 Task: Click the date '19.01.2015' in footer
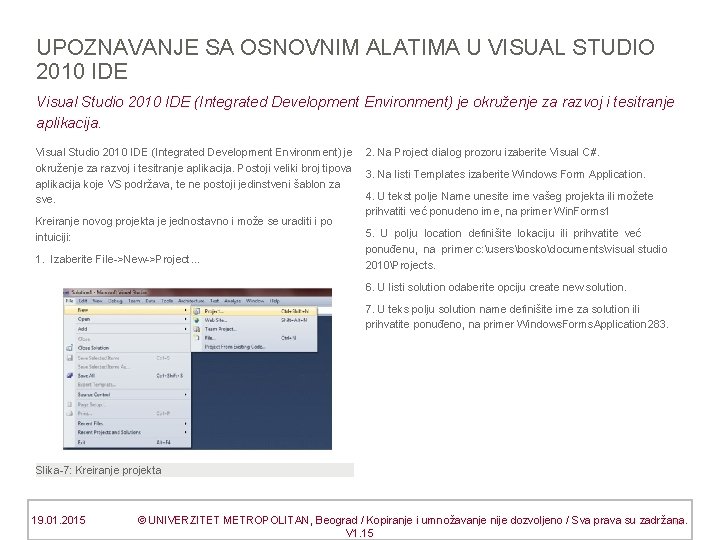58,520
